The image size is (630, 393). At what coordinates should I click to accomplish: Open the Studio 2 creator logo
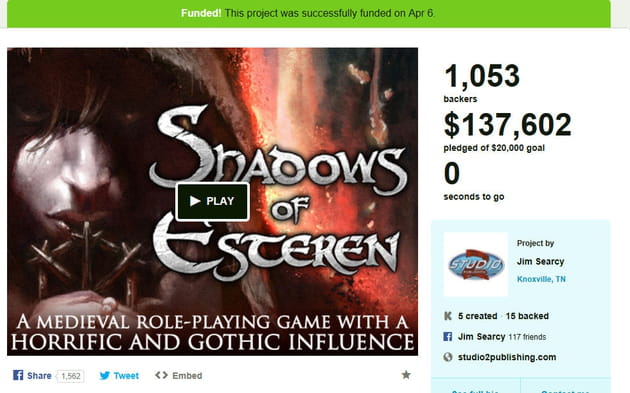pos(476,264)
